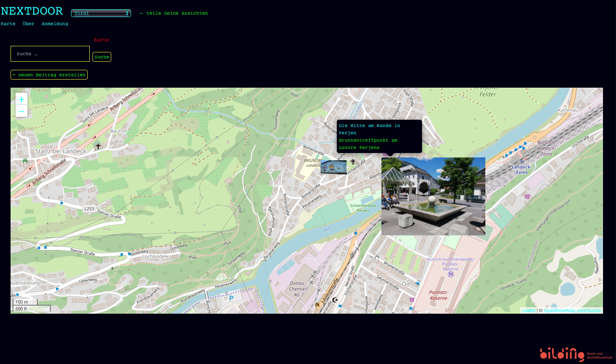This screenshot has width=616, height=364.
Task: Click the church cross icon by Kirchenstraße
Action: tap(353, 162)
